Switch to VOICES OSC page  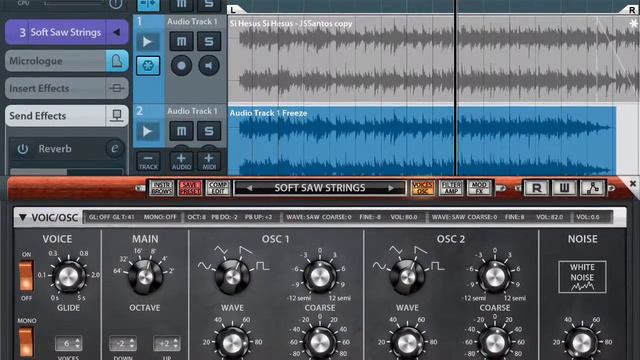[x=423, y=188]
